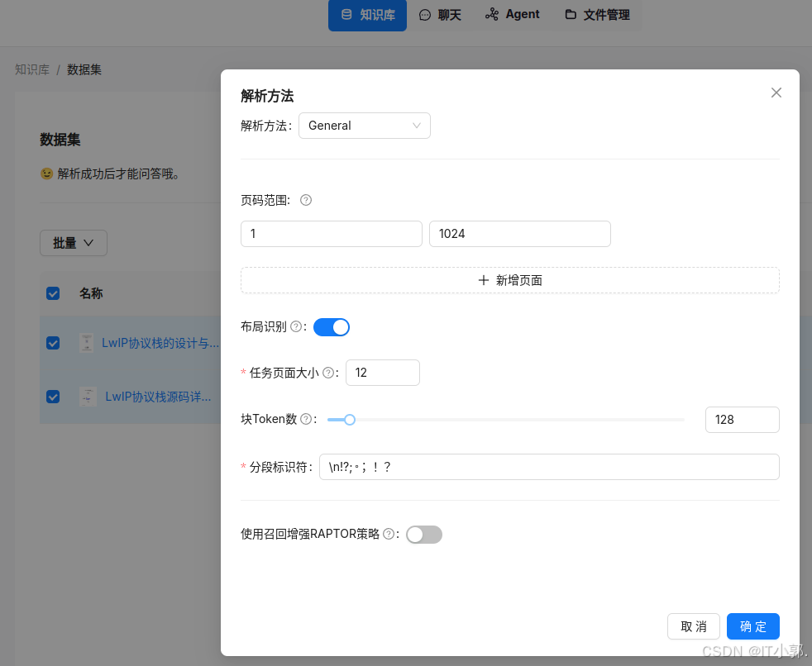Select the 知识库 database icon in top nav

click(x=346, y=15)
